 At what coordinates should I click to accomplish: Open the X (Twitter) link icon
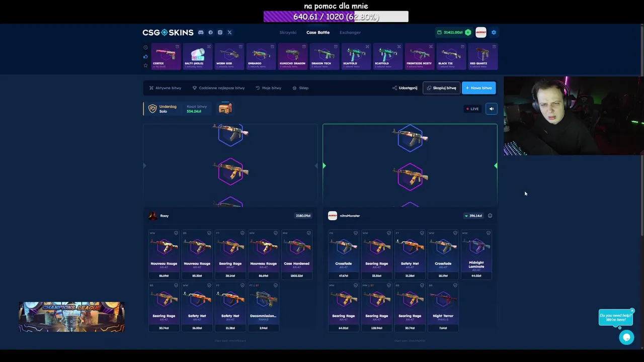(229, 32)
